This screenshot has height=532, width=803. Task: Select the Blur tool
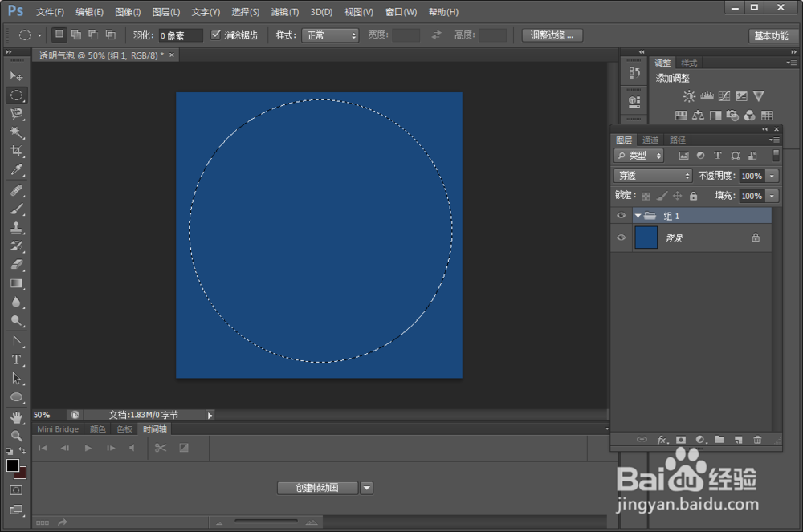(16, 302)
